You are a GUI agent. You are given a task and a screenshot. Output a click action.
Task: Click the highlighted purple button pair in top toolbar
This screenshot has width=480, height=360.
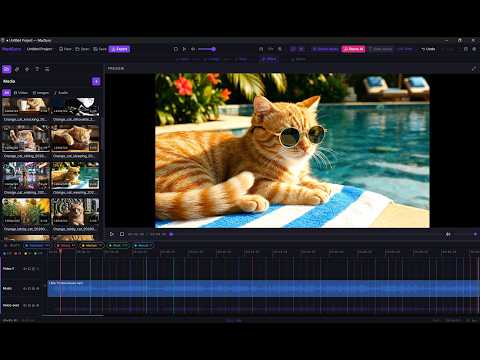coord(297,49)
